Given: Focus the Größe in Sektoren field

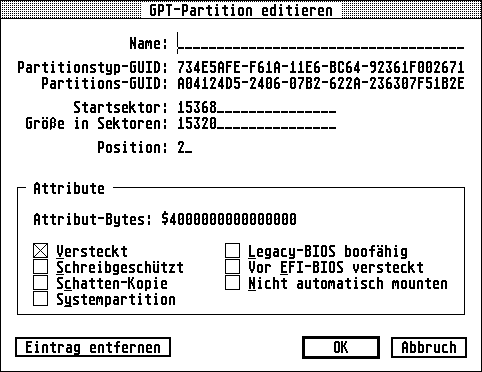Looking at the screenshot, I should 257,123.
